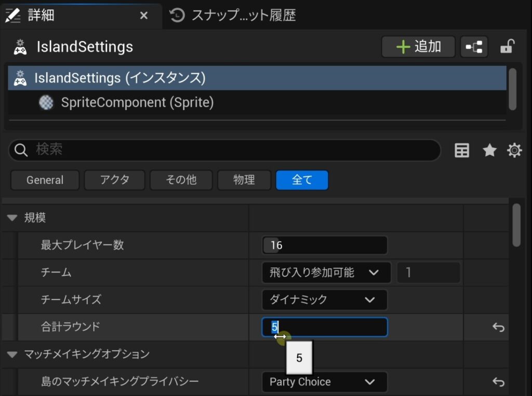Click the 最大プレイヤー数 value slider field

pyautogui.click(x=324, y=245)
